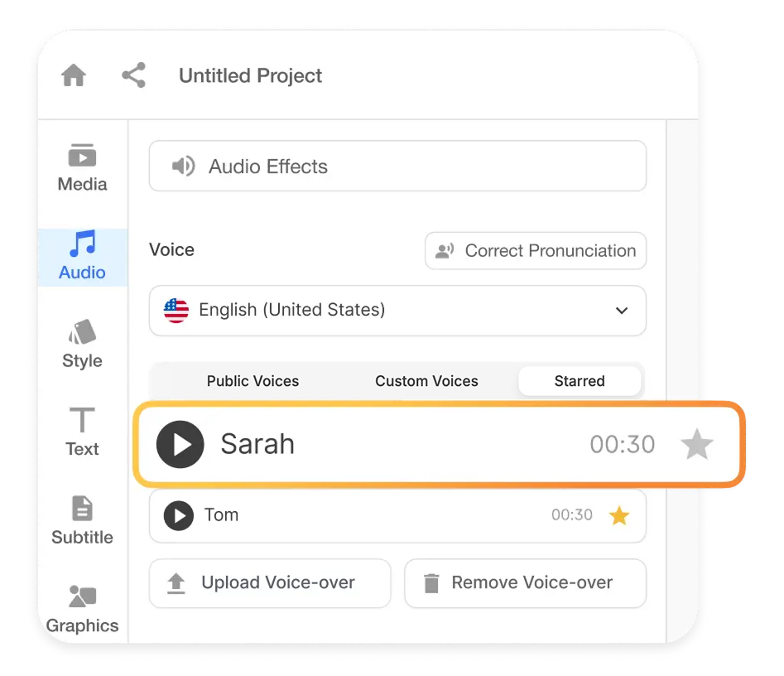Click the Upload Voice-over button

(270, 583)
